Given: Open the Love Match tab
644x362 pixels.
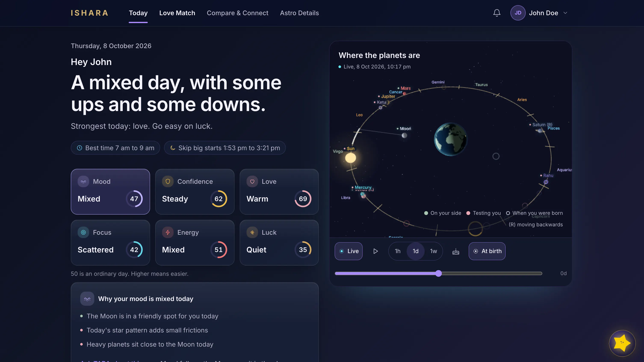Looking at the screenshot, I should [x=177, y=13].
